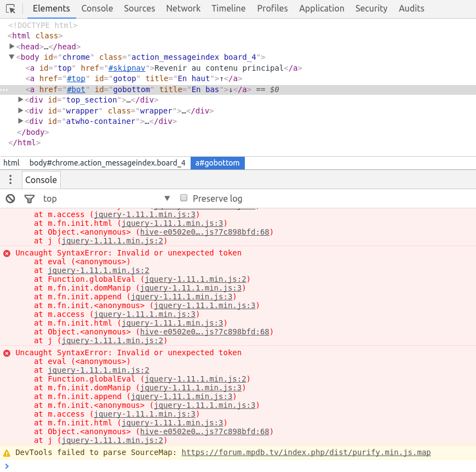Select body#chrome breadcrumb item
The height and width of the screenshot is (472, 476).
coord(107,163)
